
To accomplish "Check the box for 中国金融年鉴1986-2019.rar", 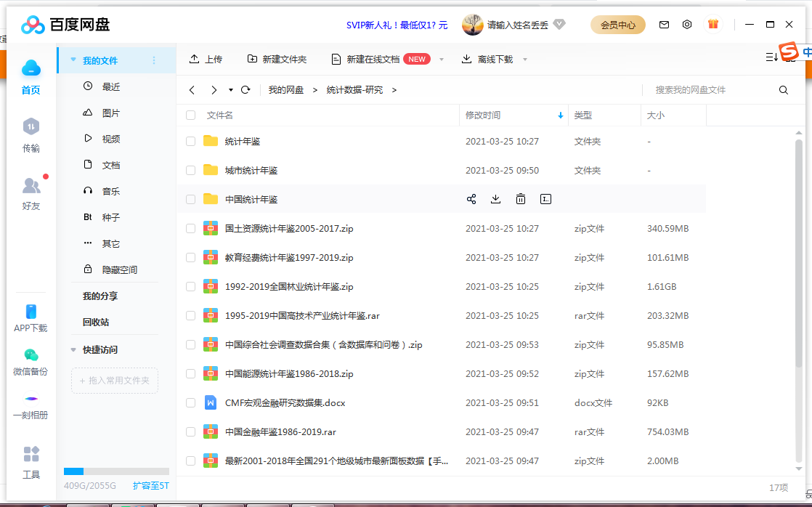I will click(x=190, y=431).
